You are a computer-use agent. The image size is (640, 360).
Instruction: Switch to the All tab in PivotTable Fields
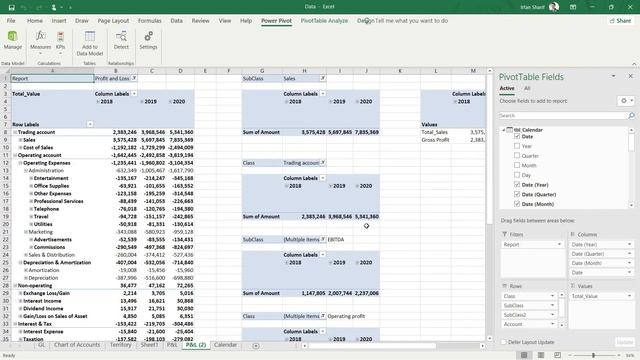click(527, 88)
